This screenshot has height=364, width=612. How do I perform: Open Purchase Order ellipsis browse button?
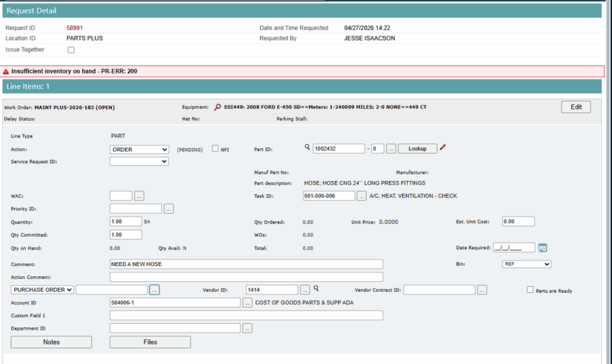155,290
